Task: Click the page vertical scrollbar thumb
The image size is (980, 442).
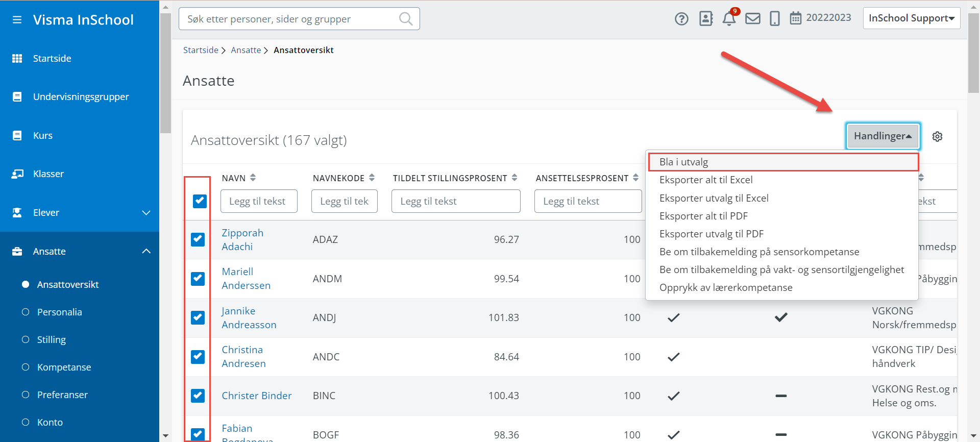Action: pyautogui.click(x=974, y=53)
